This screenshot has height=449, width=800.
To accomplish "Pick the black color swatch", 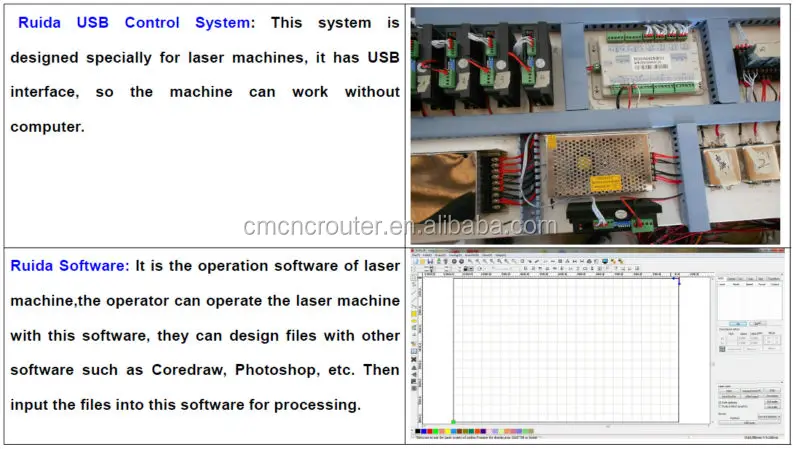I will point(417,431).
